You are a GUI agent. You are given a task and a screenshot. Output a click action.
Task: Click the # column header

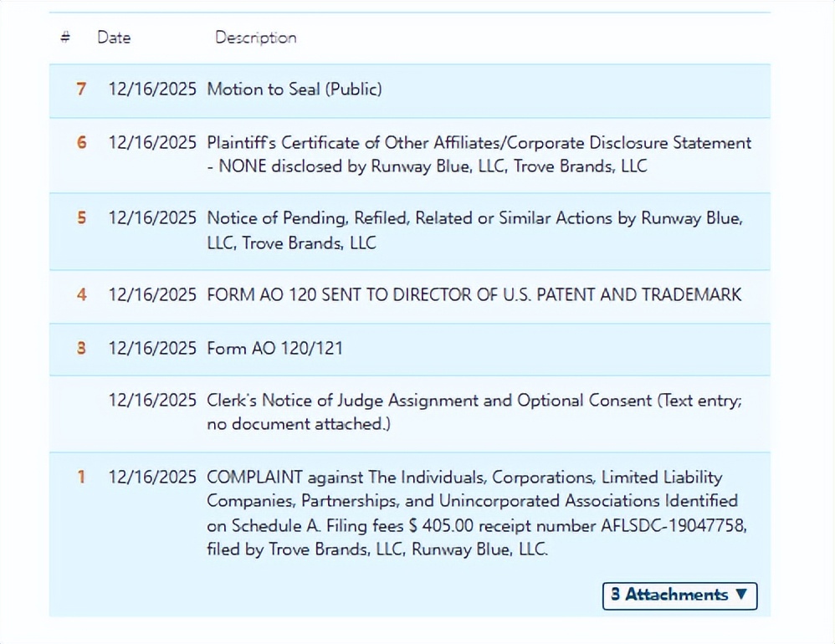coord(65,38)
